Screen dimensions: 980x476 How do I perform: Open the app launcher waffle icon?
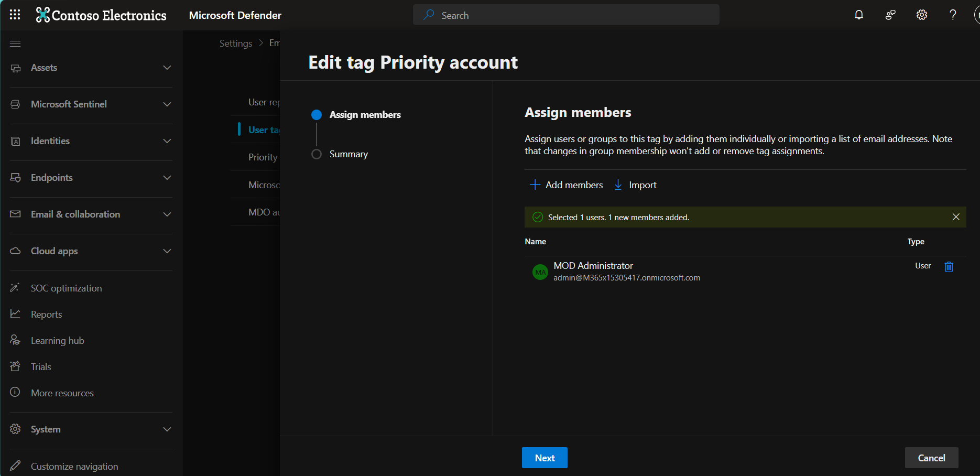pyautogui.click(x=15, y=15)
